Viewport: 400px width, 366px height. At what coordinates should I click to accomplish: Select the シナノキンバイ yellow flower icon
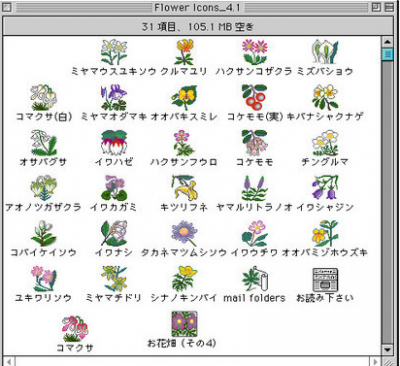(184, 279)
